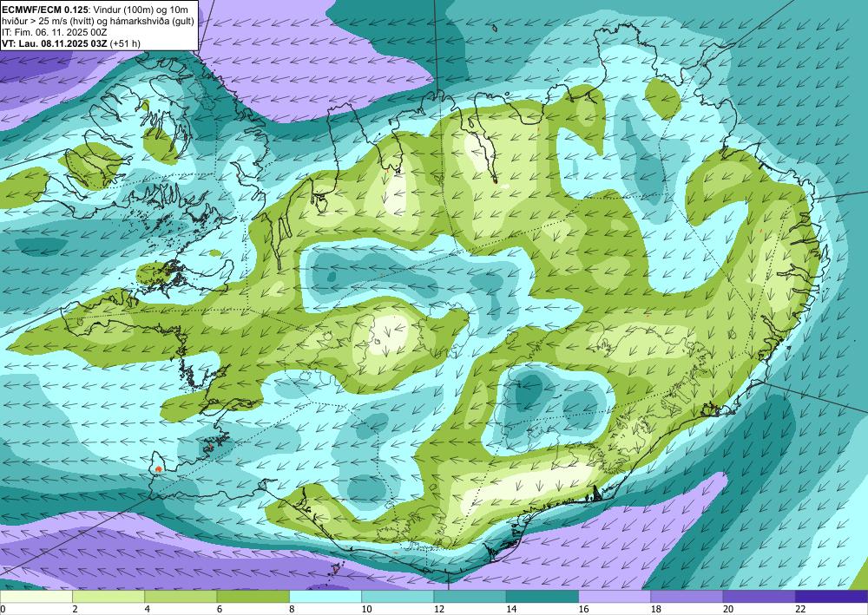
Task: Click the 20–22 m/s violet legend swatch
Action: click(759, 597)
